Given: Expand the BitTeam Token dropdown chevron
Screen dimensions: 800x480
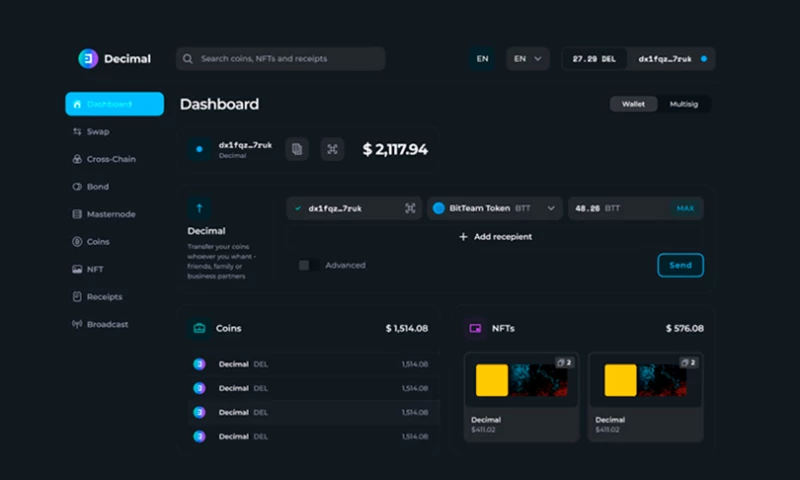Looking at the screenshot, I should pos(551,208).
